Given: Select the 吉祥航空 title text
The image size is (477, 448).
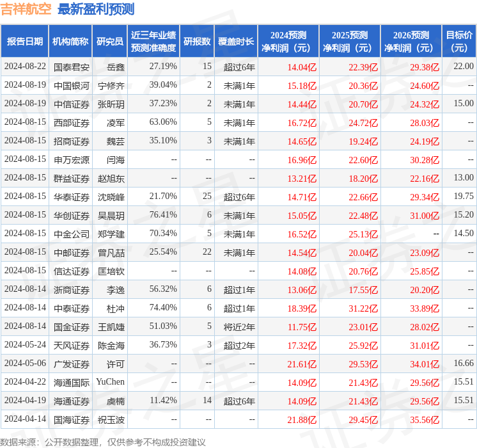Looking at the screenshot, I should [26, 9].
